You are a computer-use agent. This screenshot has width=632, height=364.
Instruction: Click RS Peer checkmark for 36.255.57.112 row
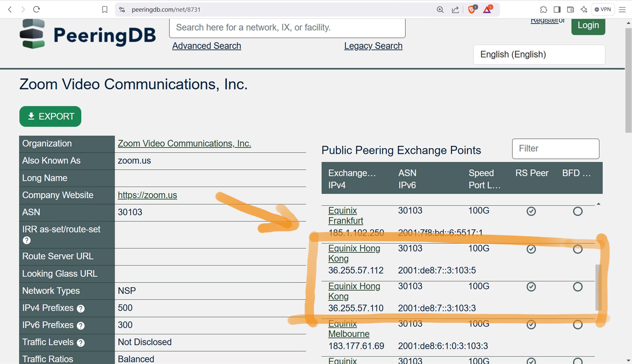[531, 249]
